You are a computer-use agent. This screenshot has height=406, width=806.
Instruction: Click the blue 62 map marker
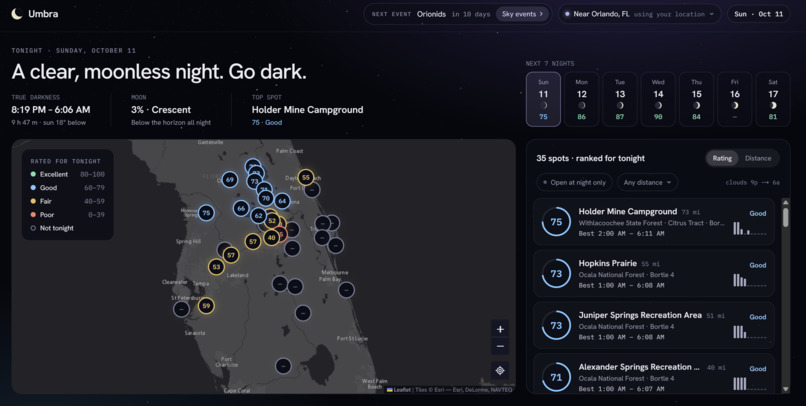coord(259,215)
